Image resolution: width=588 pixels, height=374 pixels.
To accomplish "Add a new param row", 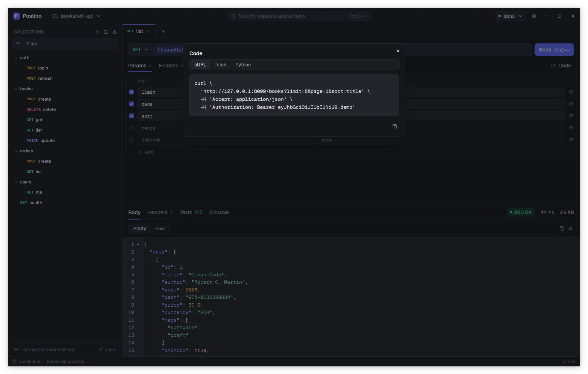I will click(x=146, y=152).
